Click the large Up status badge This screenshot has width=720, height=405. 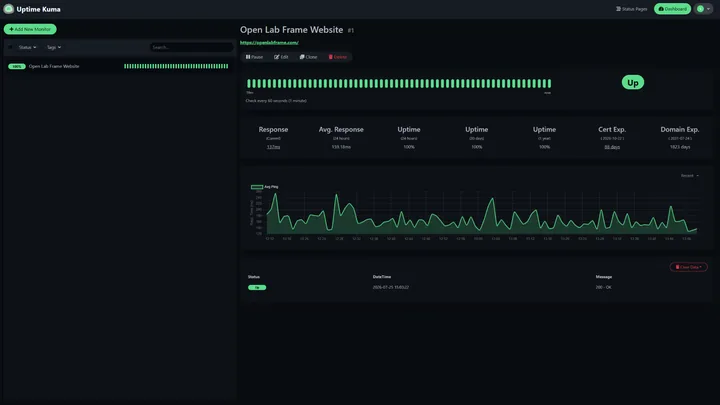(x=633, y=82)
